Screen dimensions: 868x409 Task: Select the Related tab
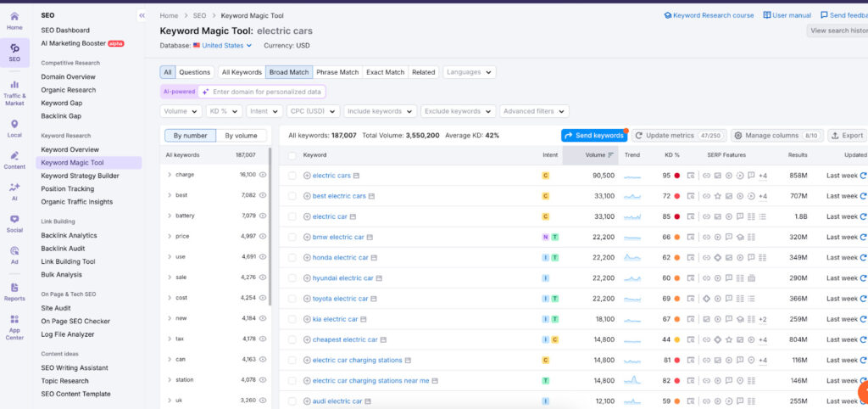424,72
